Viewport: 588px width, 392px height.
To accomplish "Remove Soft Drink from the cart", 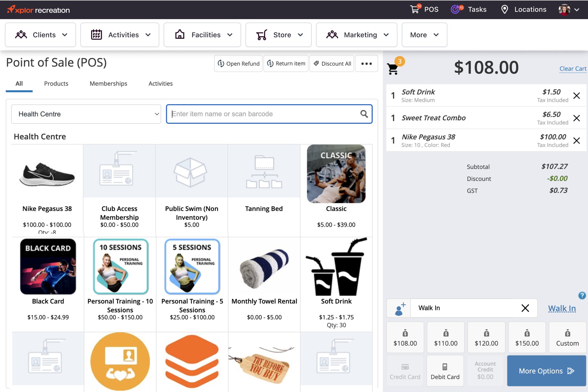I will (x=577, y=96).
